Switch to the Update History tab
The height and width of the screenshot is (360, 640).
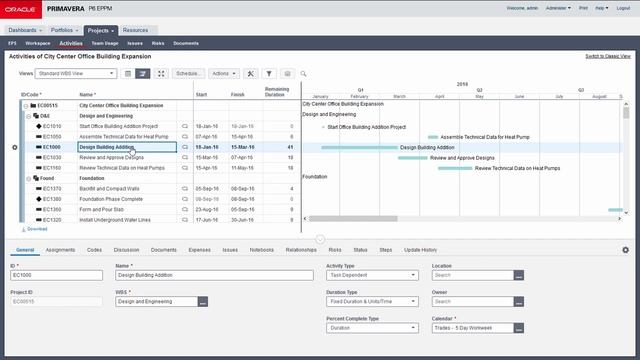click(420, 250)
